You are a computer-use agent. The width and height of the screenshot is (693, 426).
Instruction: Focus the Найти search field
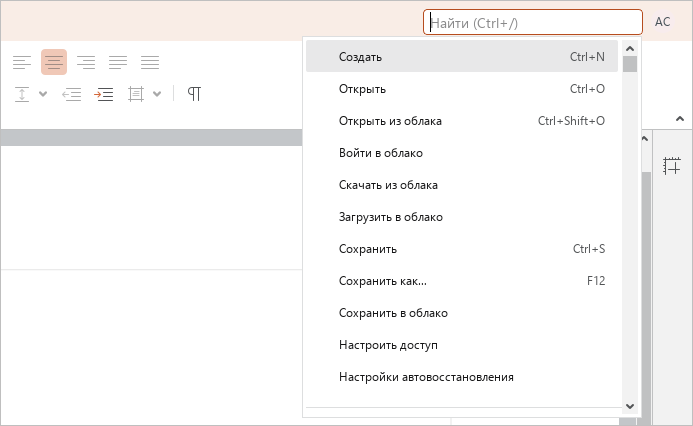click(x=533, y=22)
